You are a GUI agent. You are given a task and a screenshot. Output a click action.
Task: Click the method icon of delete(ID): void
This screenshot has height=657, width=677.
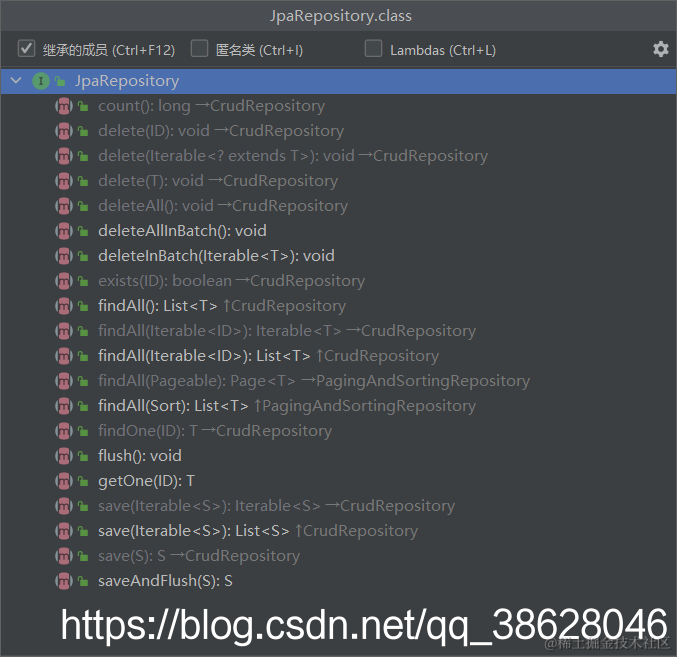coord(63,131)
